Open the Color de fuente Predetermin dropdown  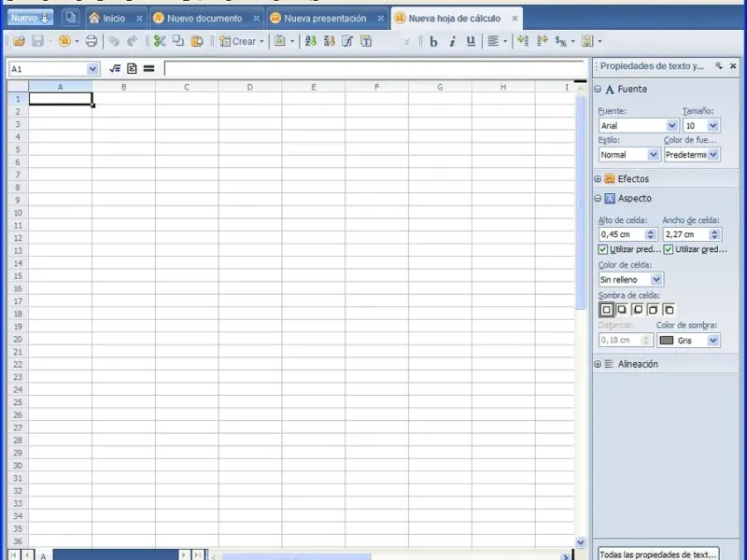point(712,155)
